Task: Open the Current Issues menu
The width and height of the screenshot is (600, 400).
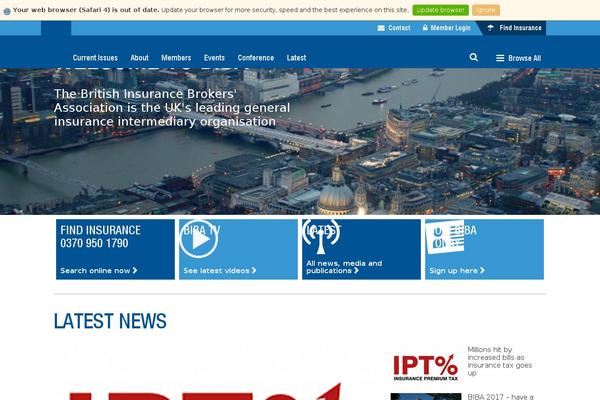Action: 95,58
